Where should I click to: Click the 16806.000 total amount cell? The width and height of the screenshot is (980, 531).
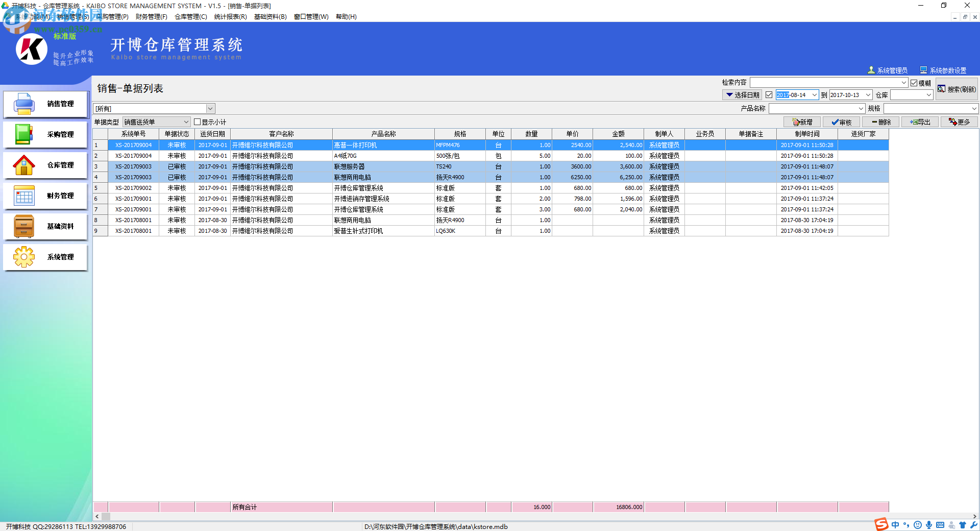(x=619, y=507)
